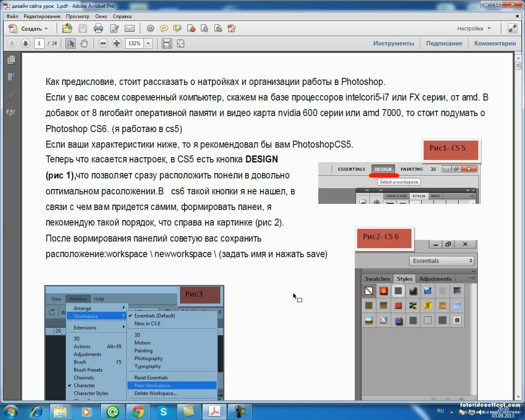This screenshot has height=420, width=525.
Task: Open the Окно menu
Action: pyautogui.click(x=101, y=16)
